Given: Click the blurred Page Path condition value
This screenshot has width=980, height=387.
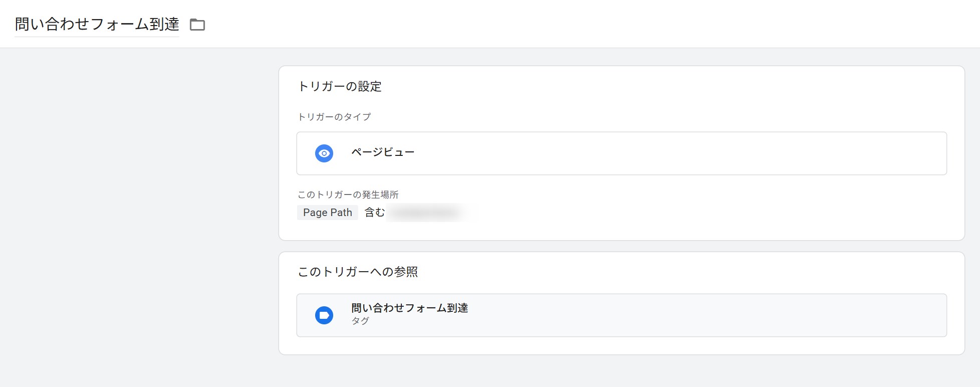Looking at the screenshot, I should [425, 213].
